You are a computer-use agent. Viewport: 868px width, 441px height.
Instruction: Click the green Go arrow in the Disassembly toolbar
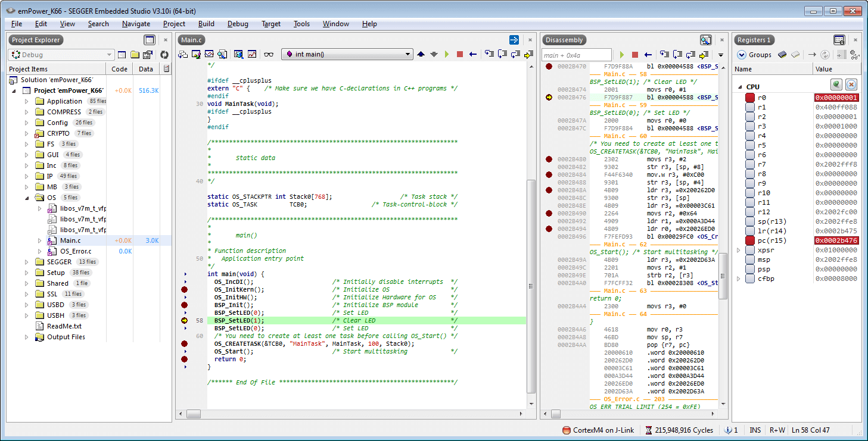coord(622,55)
